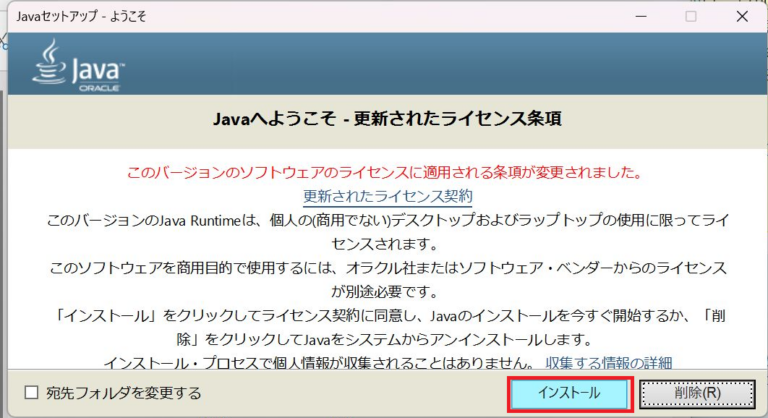Viewport: 768px width, 418px height.
Task: Click the paragraph starting このバージョンのJava Runtimeは
Action: 387,231
